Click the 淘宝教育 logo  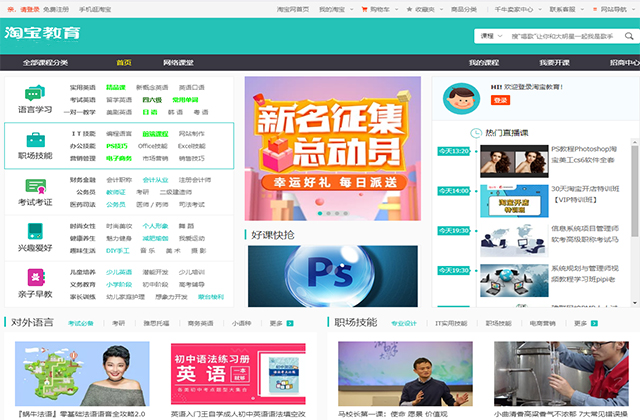[42, 33]
